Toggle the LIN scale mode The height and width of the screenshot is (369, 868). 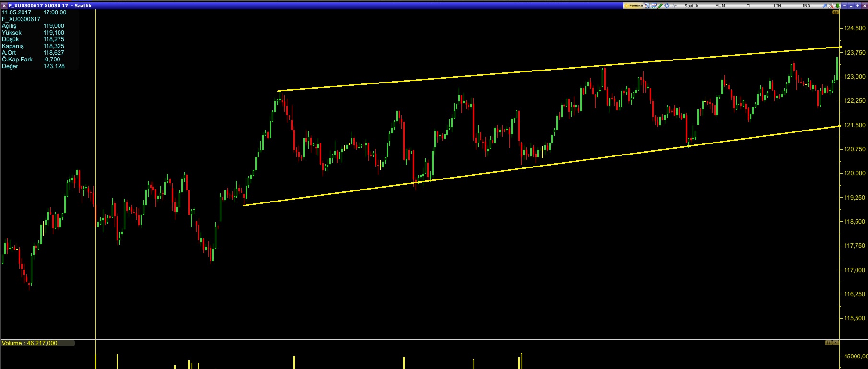click(x=777, y=6)
